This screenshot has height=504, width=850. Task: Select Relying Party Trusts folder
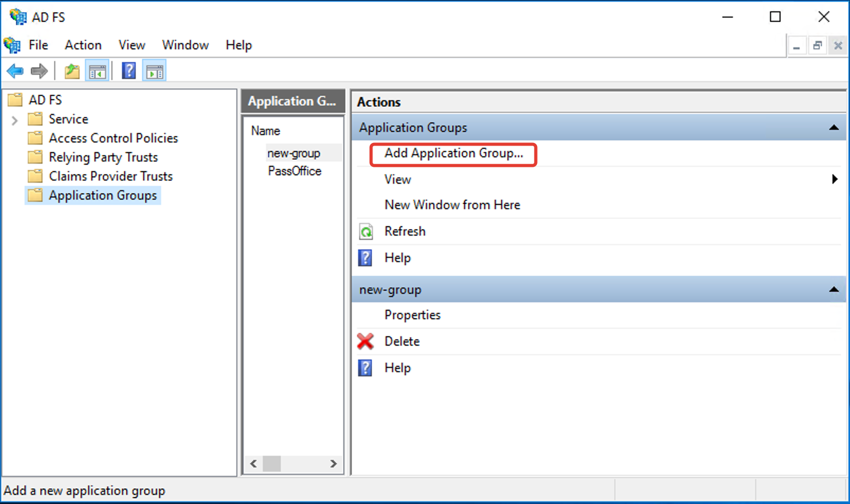click(x=103, y=157)
